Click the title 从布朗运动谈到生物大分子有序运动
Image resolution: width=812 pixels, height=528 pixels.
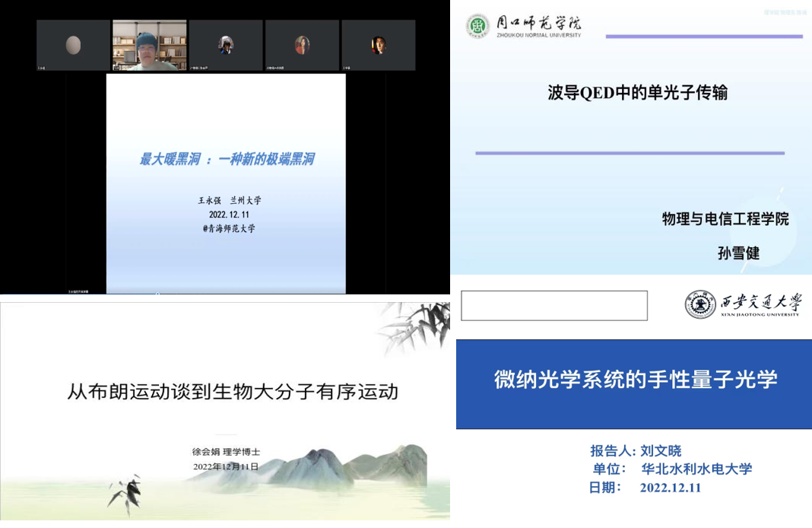pyautogui.click(x=233, y=392)
